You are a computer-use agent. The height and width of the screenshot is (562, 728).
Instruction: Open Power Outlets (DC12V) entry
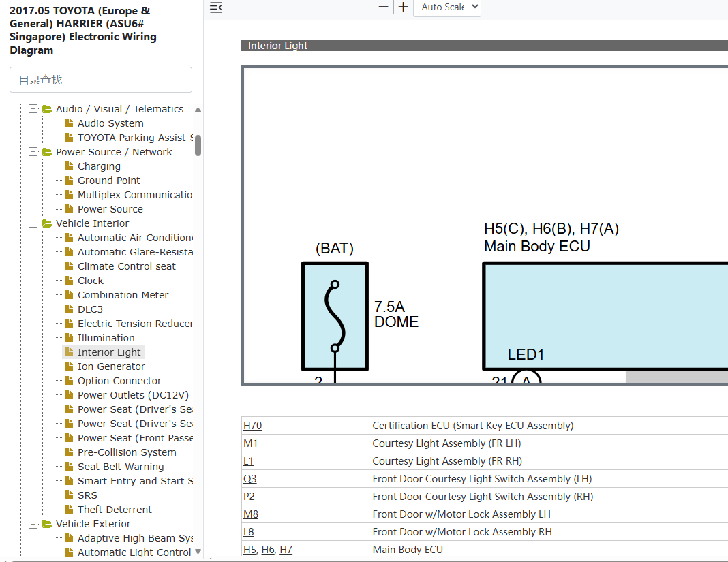(133, 395)
